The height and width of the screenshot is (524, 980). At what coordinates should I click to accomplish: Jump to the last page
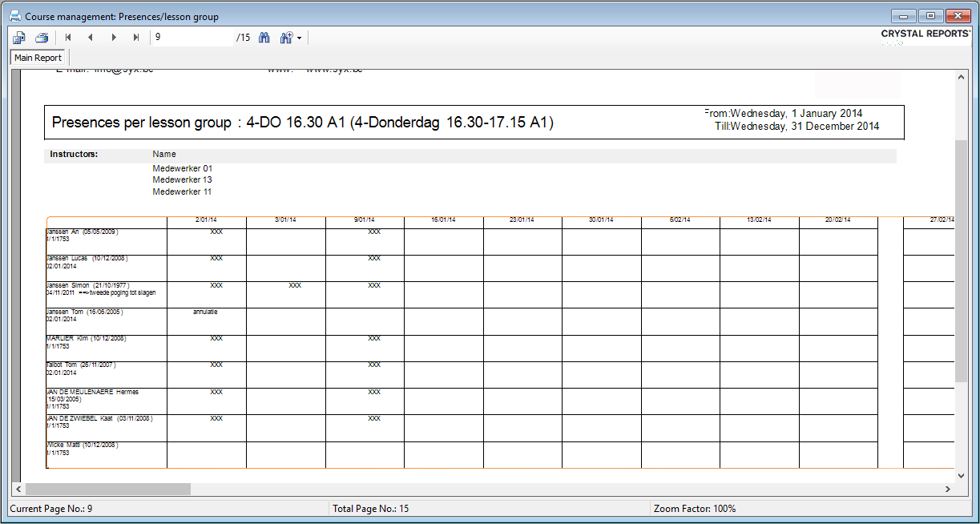click(136, 38)
